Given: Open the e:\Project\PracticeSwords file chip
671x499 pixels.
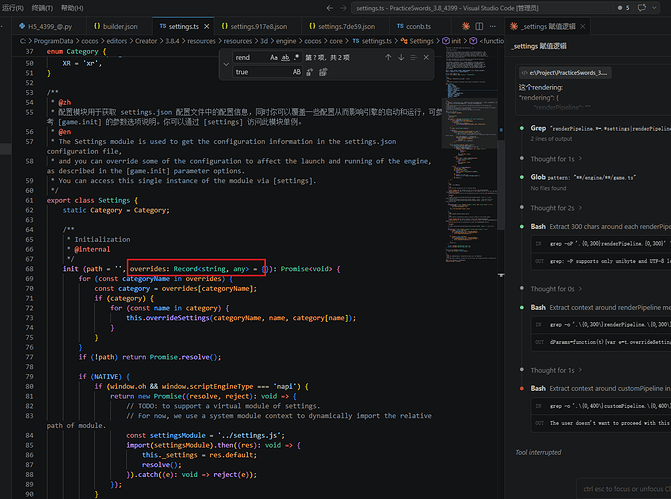Looking at the screenshot, I should tap(565, 73).
